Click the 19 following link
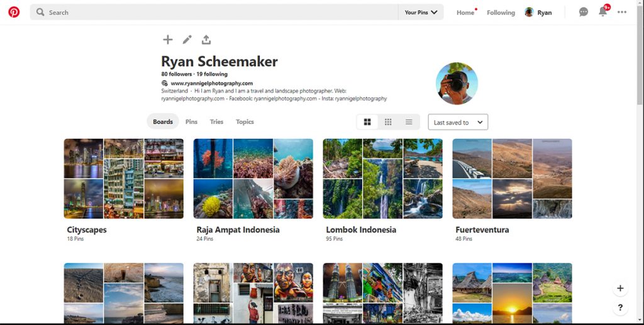The height and width of the screenshot is (325, 644). click(x=212, y=74)
